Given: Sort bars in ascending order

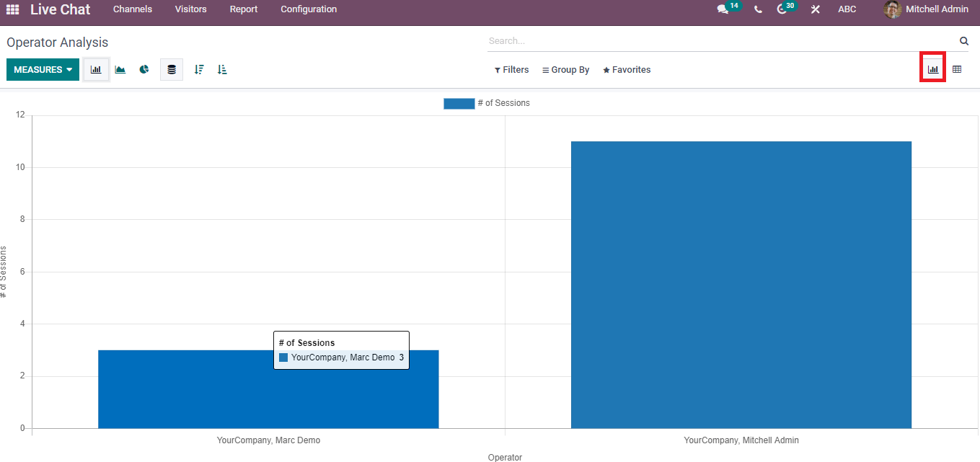Looking at the screenshot, I should [x=222, y=70].
